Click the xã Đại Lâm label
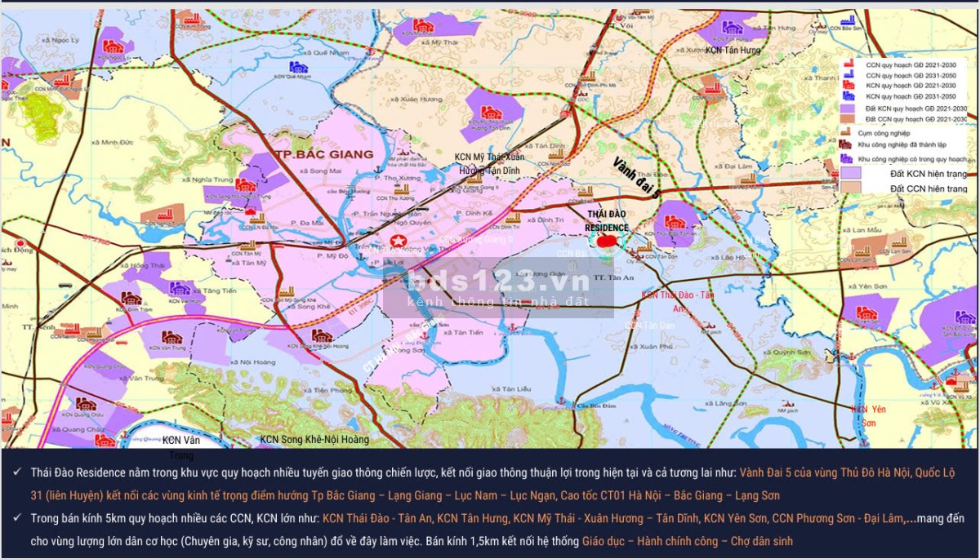980x559 pixels. [732, 165]
